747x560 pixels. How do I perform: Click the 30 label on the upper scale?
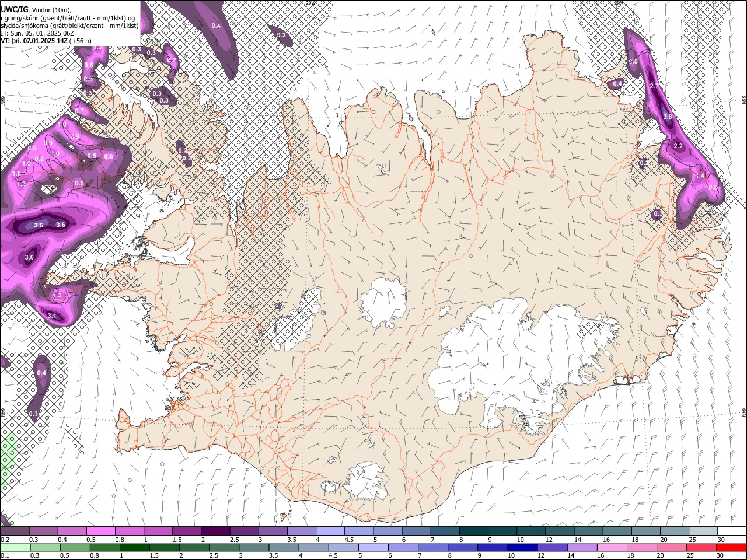[721, 540]
